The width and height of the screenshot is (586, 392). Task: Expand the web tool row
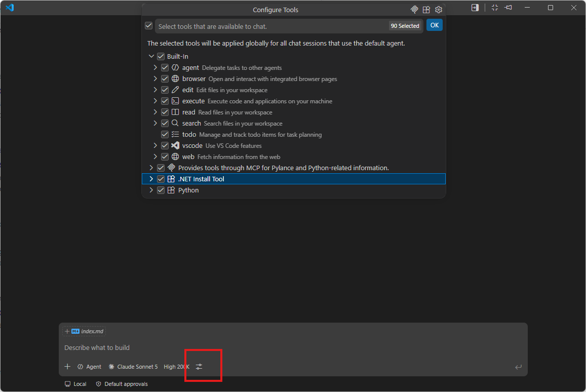pos(155,156)
